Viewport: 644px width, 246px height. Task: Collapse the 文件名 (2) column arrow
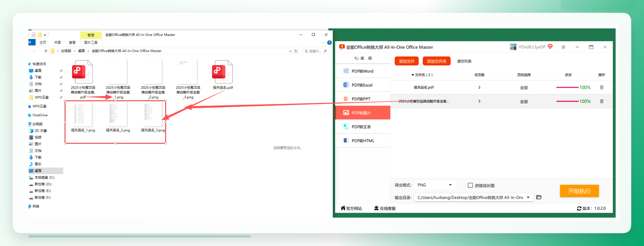413,75
